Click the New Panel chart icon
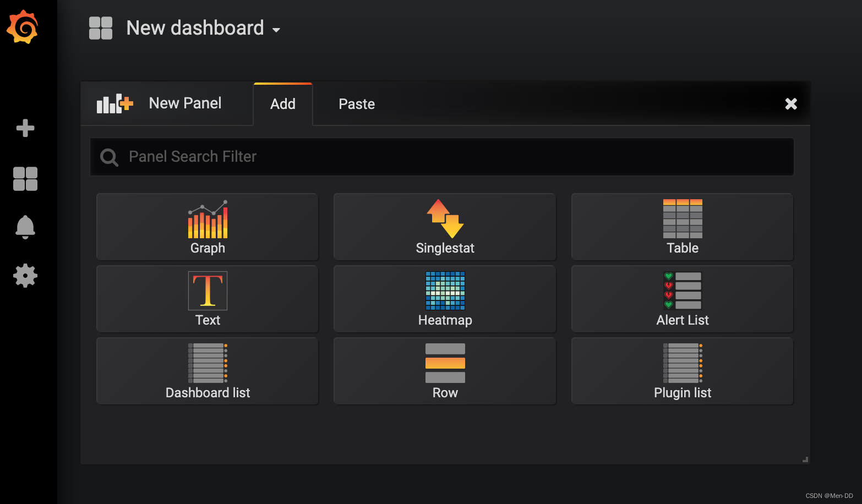The height and width of the screenshot is (504, 862). 115,103
